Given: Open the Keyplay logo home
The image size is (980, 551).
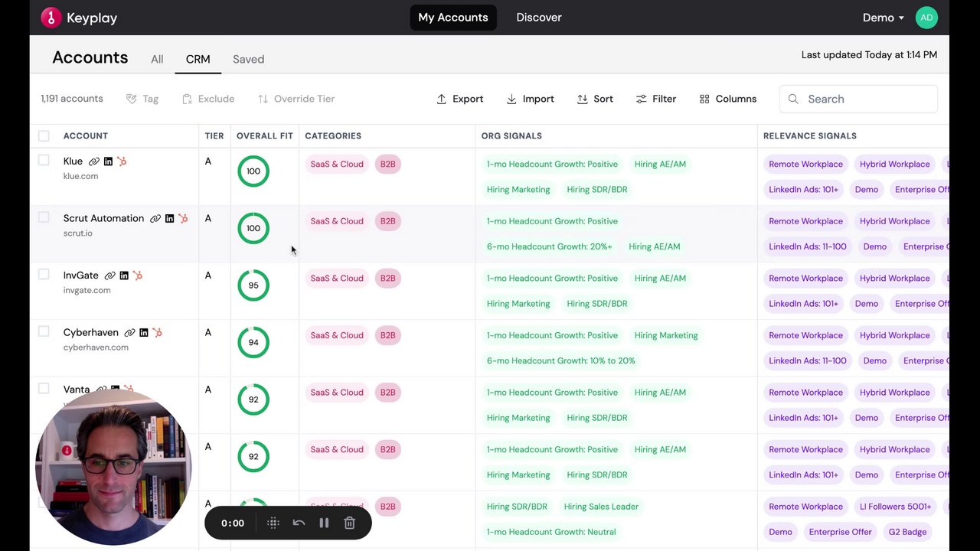Looking at the screenshot, I should (x=79, y=18).
